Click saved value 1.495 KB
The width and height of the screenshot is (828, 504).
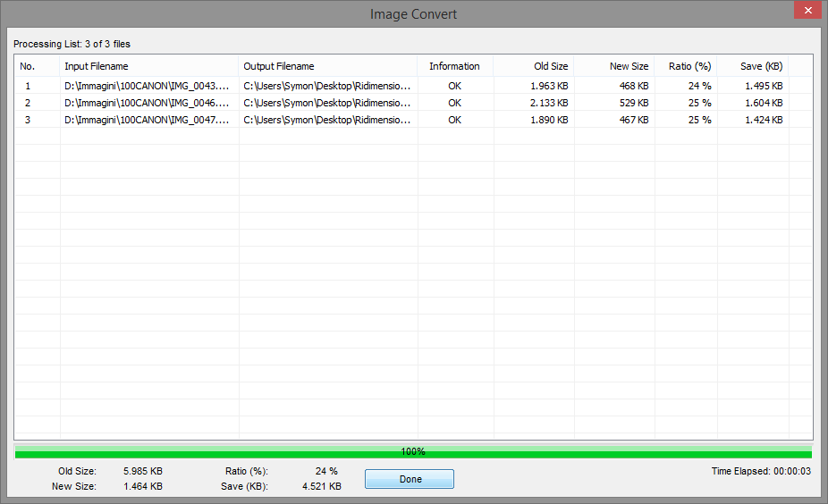coord(764,86)
